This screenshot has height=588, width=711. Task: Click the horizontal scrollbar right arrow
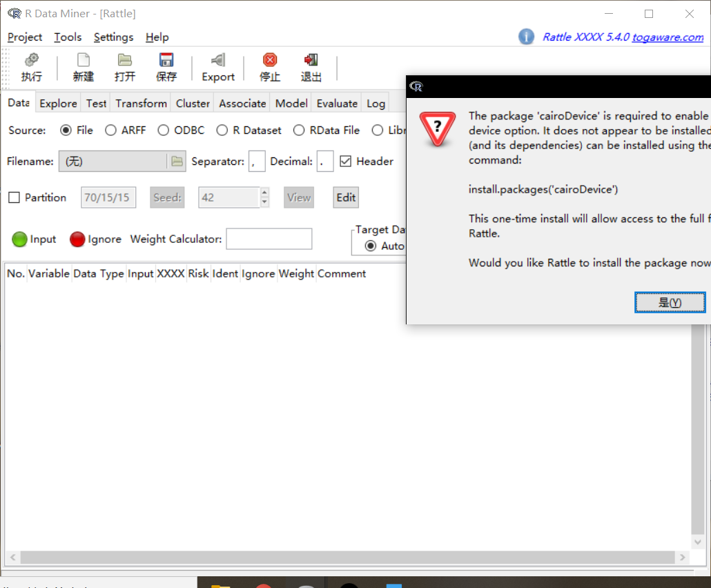click(x=683, y=557)
